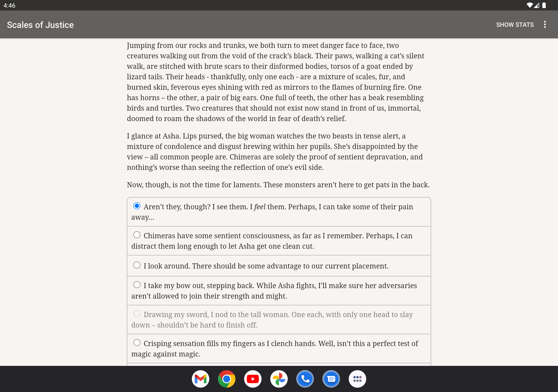Tap the battery icon in status bar

[544, 5]
